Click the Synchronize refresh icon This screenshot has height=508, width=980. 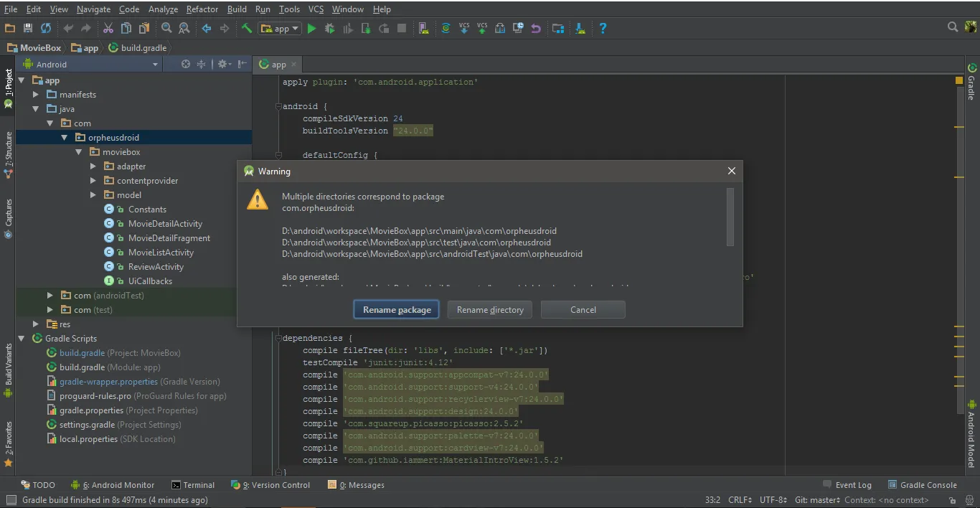point(46,28)
